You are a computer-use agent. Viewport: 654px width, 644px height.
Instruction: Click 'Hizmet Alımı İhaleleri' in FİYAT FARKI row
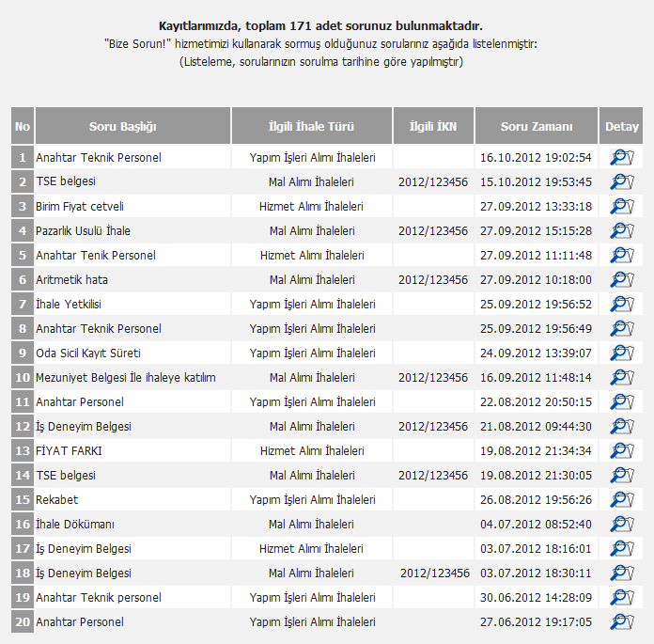(312, 450)
